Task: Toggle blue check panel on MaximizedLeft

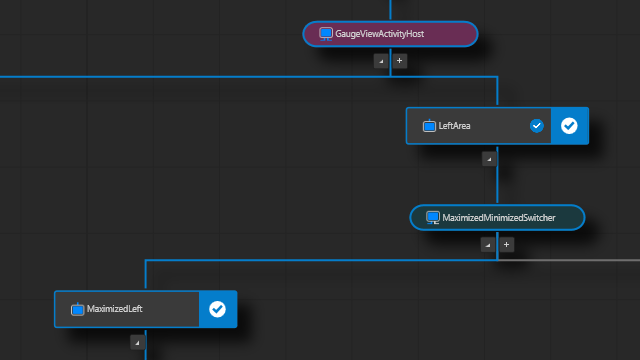Action: click(218, 309)
